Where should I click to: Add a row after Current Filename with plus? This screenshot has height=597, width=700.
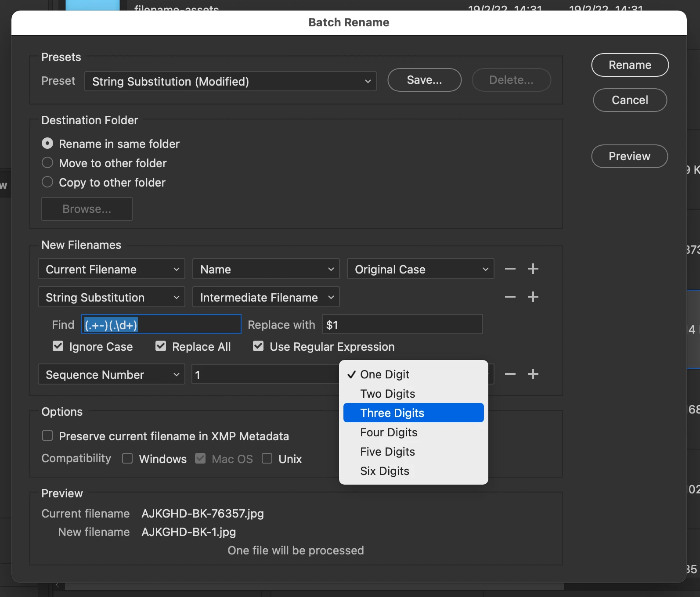point(533,269)
